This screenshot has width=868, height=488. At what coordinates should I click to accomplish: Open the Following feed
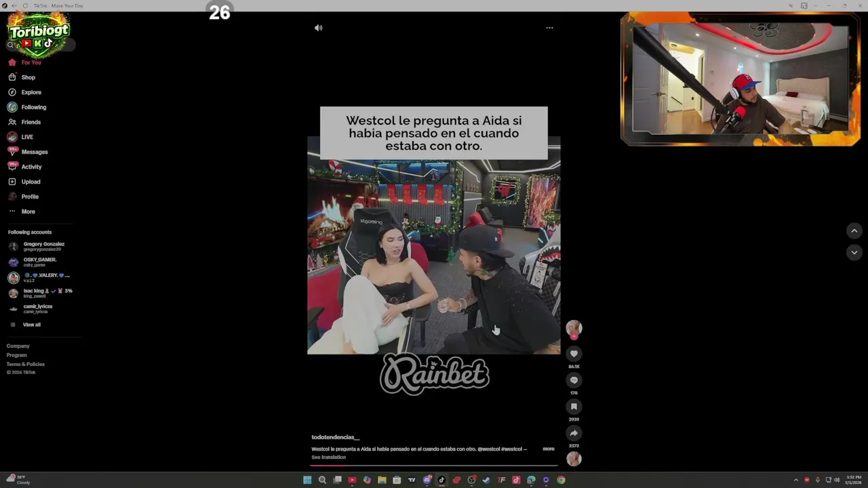coord(28,107)
